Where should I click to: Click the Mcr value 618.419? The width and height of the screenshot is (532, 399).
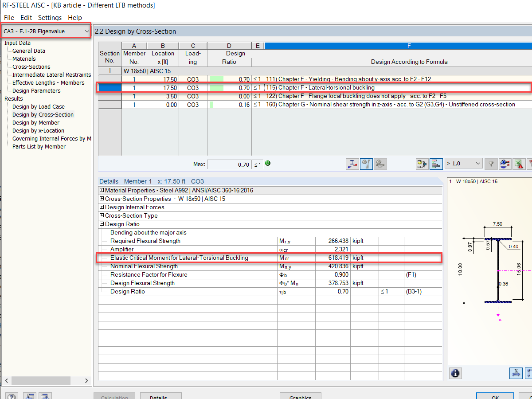[x=339, y=258]
